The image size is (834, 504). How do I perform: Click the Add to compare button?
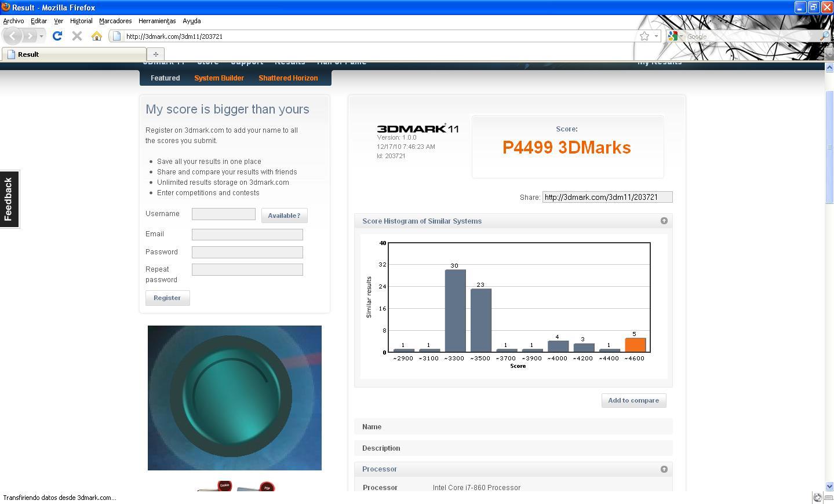(633, 400)
